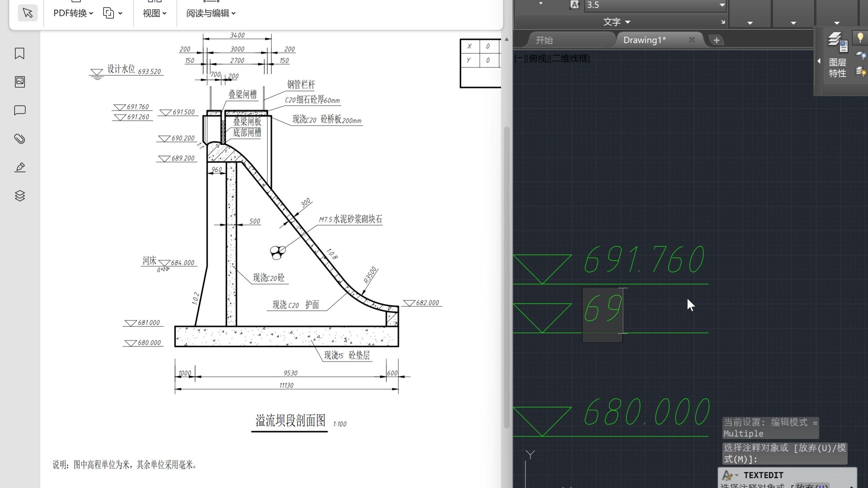Click the 二维线框 visual style control
This screenshot has width=868, height=488.
pyautogui.click(x=570, y=58)
